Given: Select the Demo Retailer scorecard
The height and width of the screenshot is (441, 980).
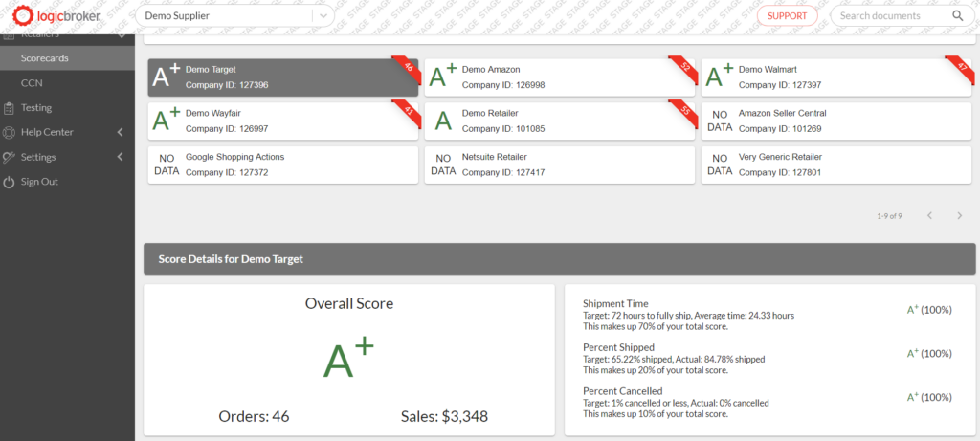Looking at the screenshot, I should pyautogui.click(x=559, y=121).
